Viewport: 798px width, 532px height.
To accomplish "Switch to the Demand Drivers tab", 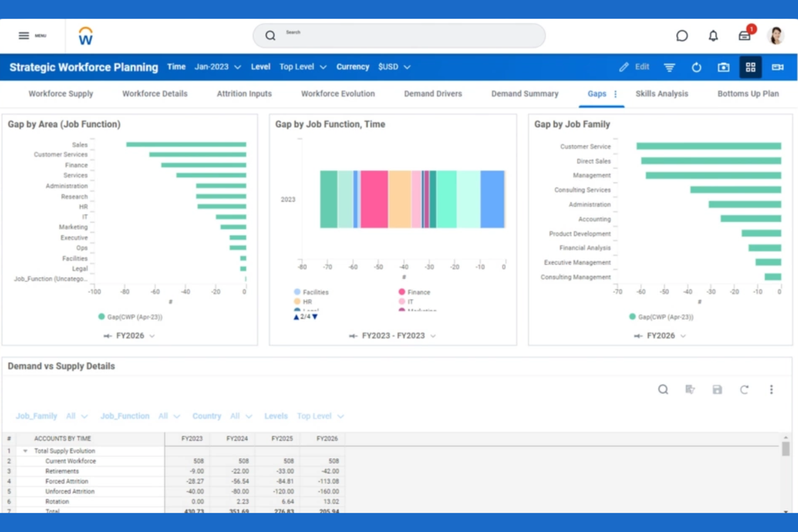I will click(433, 94).
